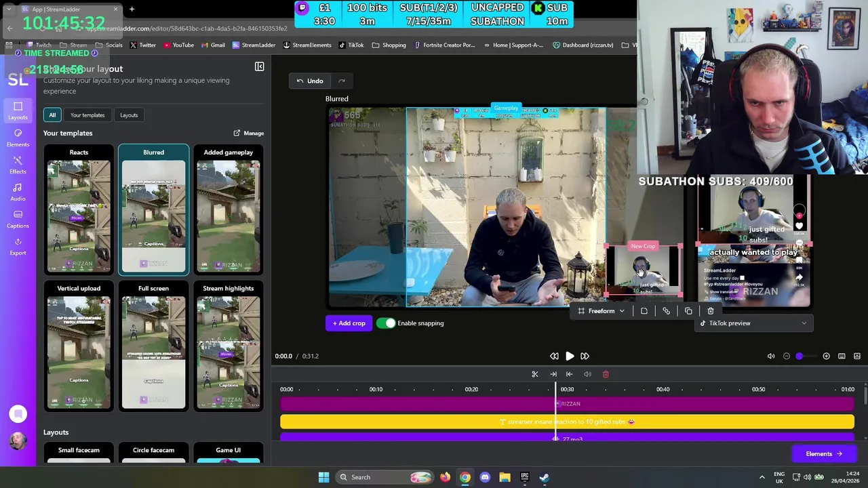Image resolution: width=868 pixels, height=488 pixels.
Task: Open the Freeform aspect ratio dropdown
Action: 601,311
